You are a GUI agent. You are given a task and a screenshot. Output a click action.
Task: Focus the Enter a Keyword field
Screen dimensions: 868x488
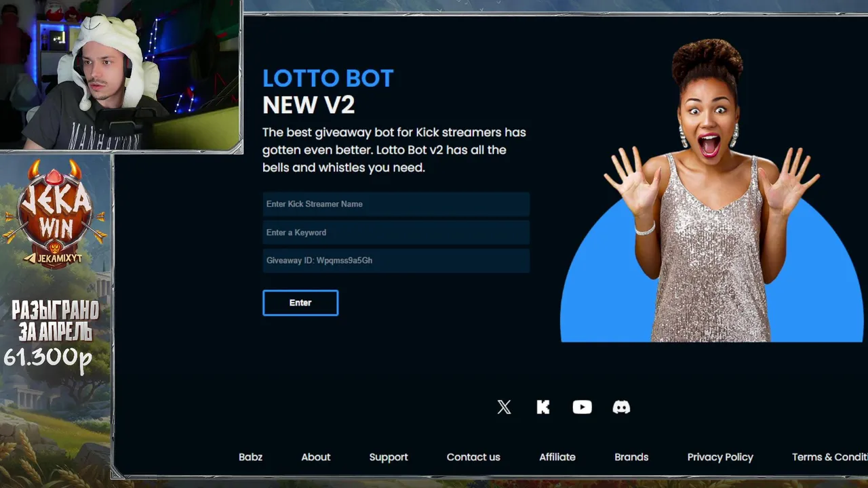pos(396,232)
